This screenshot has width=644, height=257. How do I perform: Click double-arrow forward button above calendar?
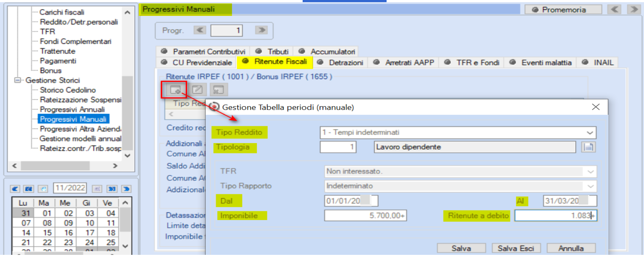pyautogui.click(x=111, y=189)
